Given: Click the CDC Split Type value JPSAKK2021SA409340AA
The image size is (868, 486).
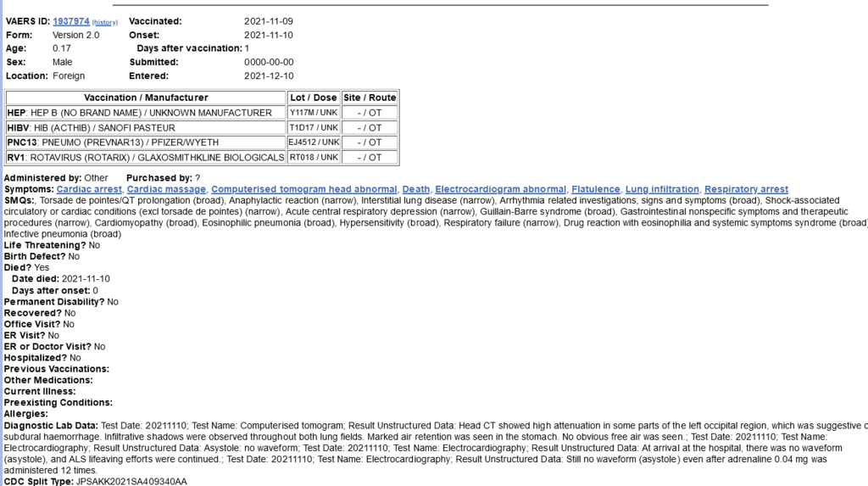Looking at the screenshot, I should pyautogui.click(x=131, y=482).
